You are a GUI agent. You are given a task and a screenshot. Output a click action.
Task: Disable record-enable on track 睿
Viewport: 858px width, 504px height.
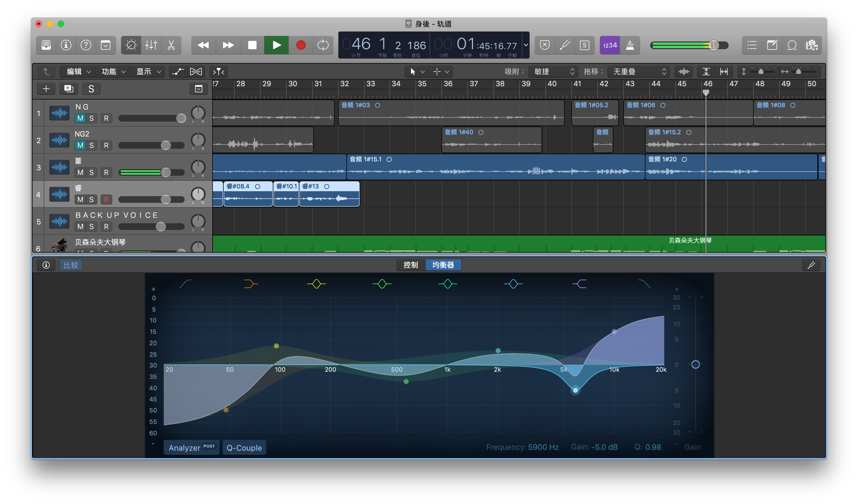106,200
